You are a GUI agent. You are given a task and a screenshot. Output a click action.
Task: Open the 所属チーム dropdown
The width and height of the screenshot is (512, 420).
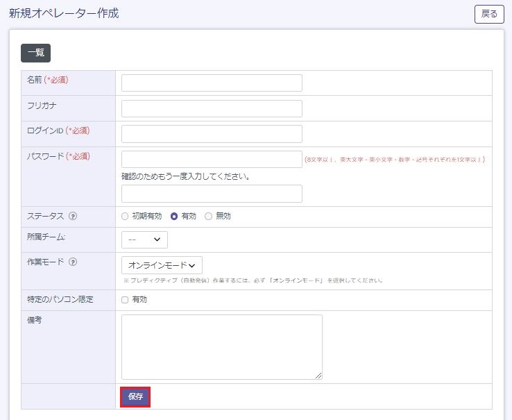tap(144, 240)
